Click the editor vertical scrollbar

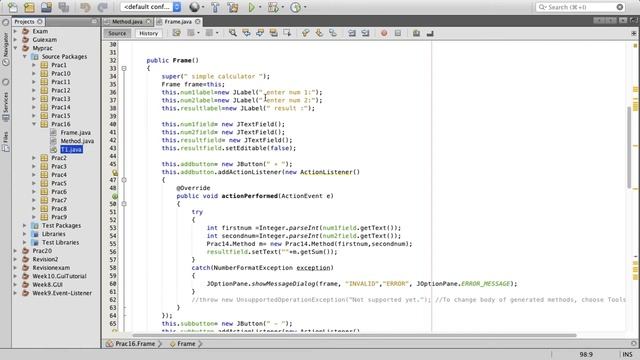(629, 147)
